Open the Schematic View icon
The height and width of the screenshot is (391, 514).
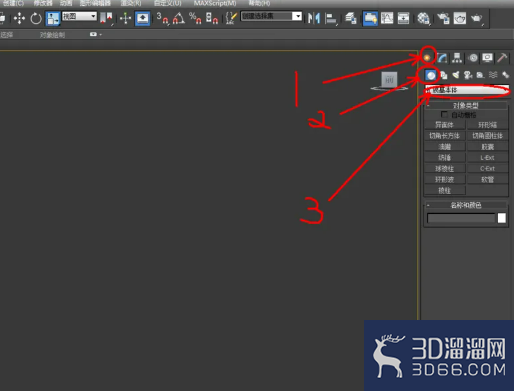coord(403,18)
